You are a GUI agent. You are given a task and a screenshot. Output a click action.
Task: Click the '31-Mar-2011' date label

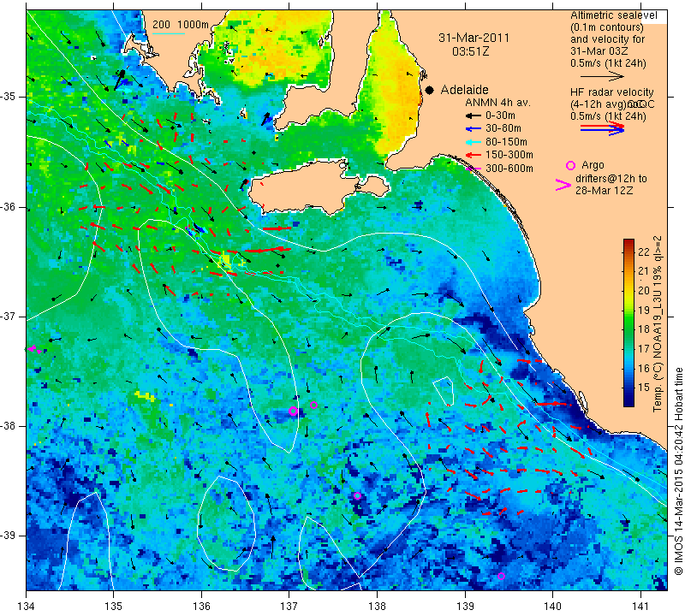click(474, 38)
